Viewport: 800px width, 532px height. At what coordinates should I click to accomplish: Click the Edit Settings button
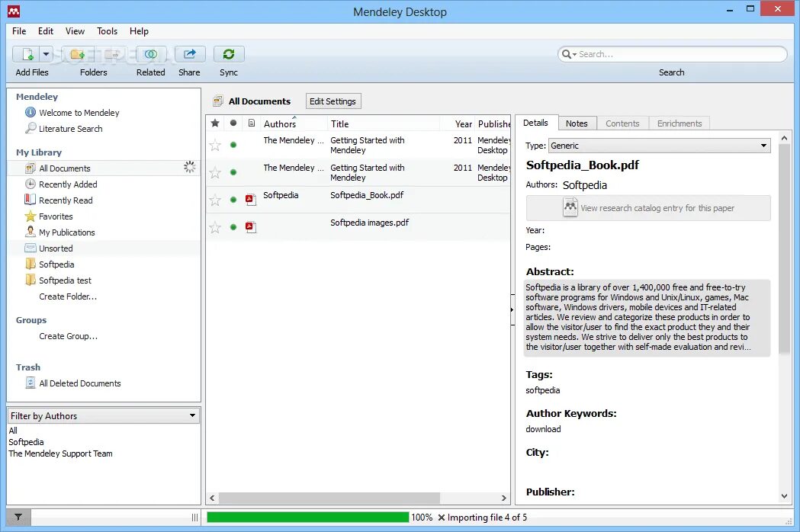click(x=333, y=101)
